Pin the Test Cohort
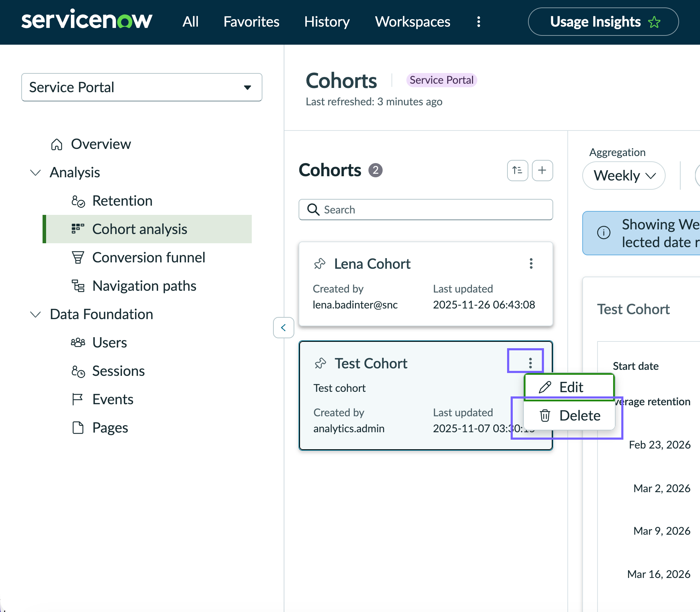Image resolution: width=700 pixels, height=612 pixels. (x=320, y=363)
